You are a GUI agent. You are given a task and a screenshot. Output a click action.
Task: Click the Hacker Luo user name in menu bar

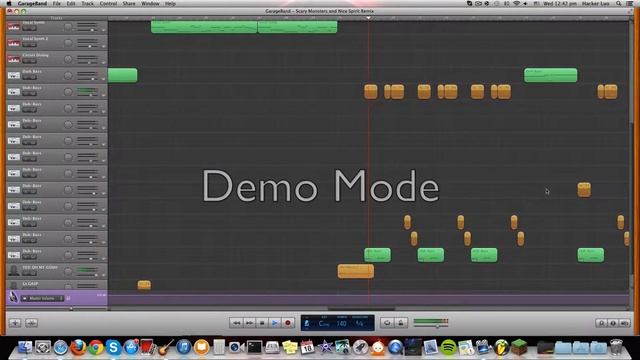click(x=596, y=3)
